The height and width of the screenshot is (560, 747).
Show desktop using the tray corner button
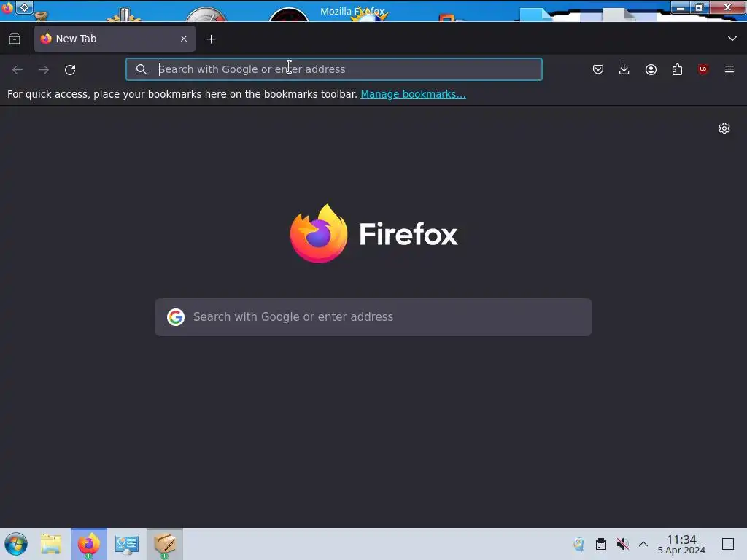pyautogui.click(x=728, y=544)
